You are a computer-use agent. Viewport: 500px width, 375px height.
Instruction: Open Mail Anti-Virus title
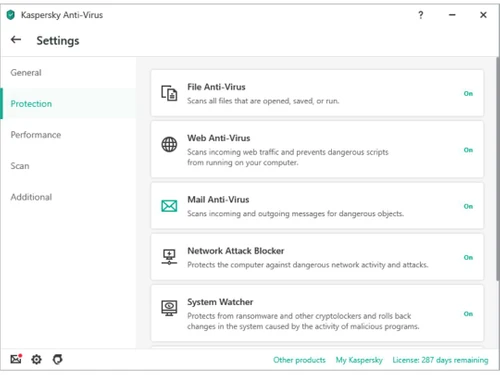(x=218, y=200)
